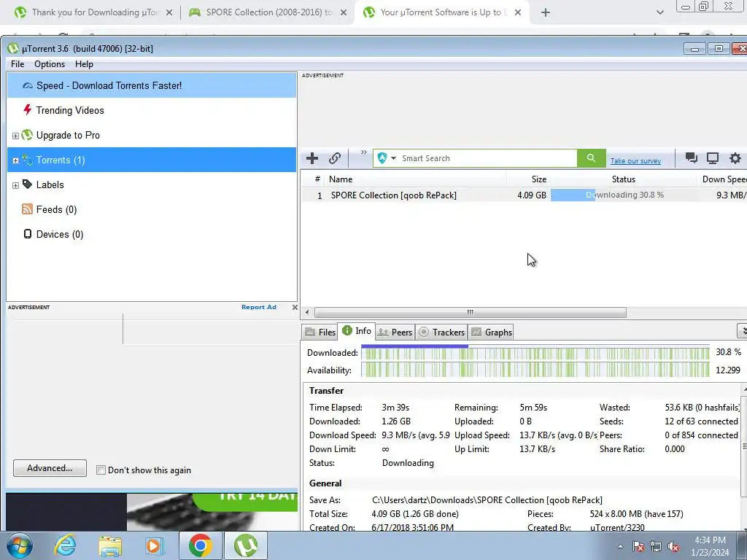Check the Don't show this again checkbox

[101, 470]
